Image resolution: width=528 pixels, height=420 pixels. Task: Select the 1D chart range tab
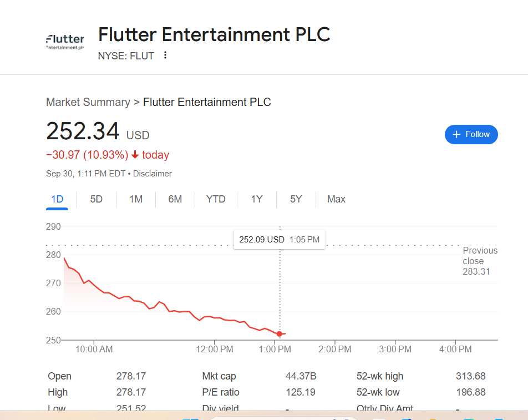pos(57,199)
